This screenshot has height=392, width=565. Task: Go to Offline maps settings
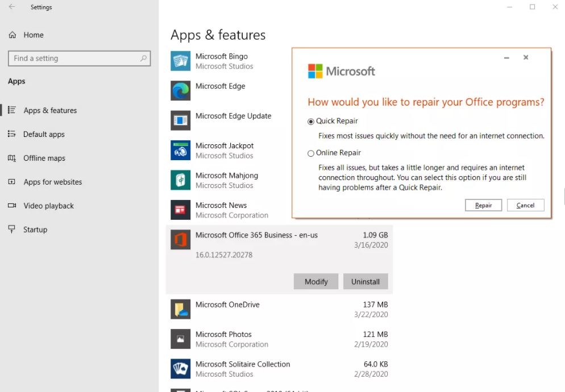coord(44,159)
